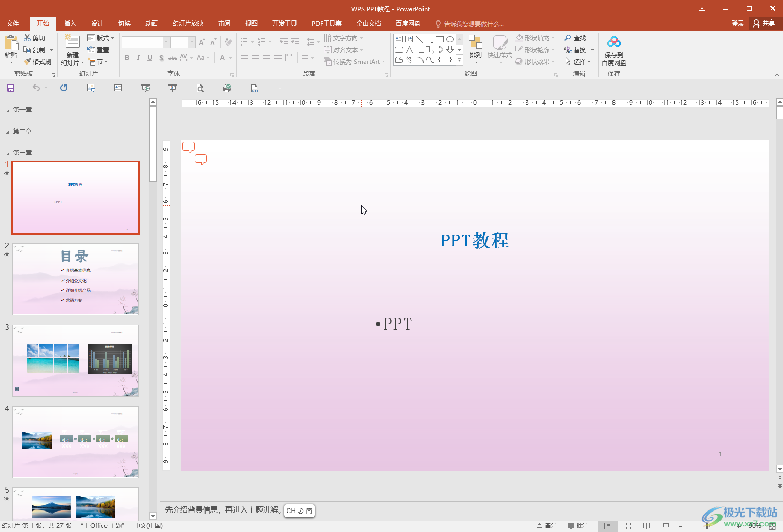783x532 pixels.
Task: Click the Undo arrow in quick access toolbar
Action: coord(36,88)
